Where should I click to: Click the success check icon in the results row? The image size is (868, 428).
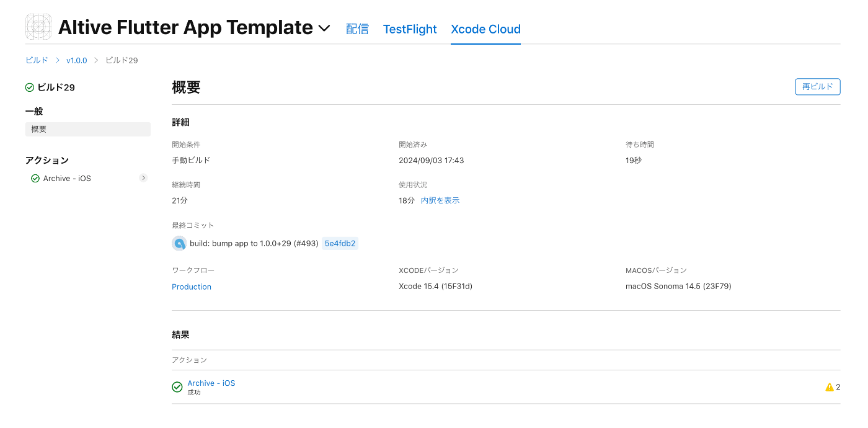point(177,387)
